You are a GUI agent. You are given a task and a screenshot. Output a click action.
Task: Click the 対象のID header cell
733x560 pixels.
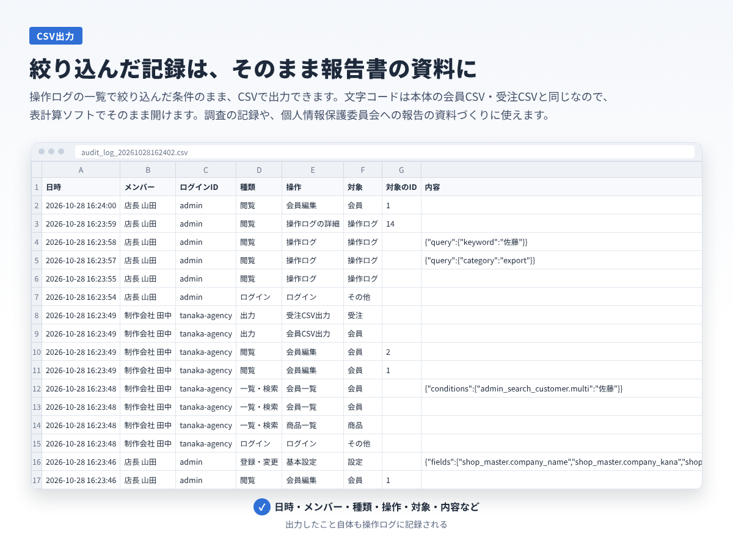pyautogui.click(x=401, y=187)
